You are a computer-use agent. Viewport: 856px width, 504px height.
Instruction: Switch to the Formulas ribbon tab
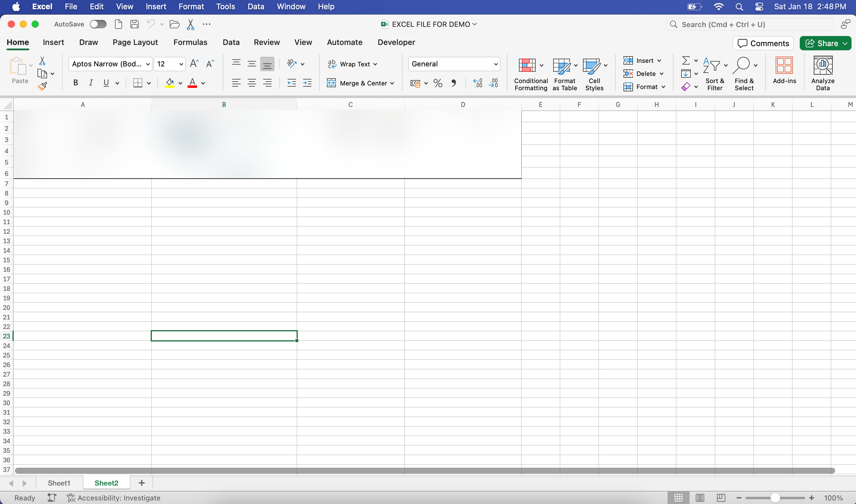(190, 42)
